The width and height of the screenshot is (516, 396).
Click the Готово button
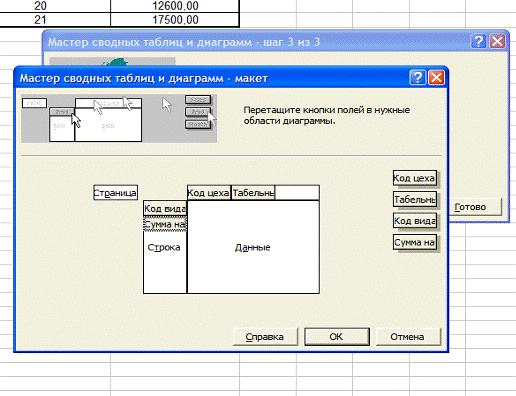coord(475,207)
